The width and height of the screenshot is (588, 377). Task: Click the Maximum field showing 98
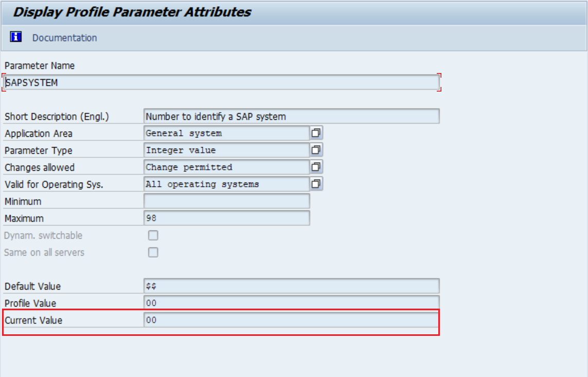click(226, 218)
